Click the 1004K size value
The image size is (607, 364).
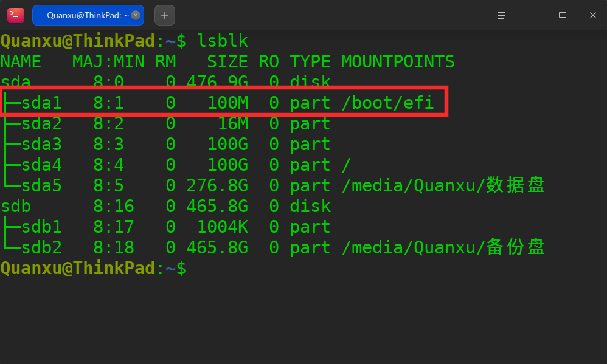click(x=223, y=227)
